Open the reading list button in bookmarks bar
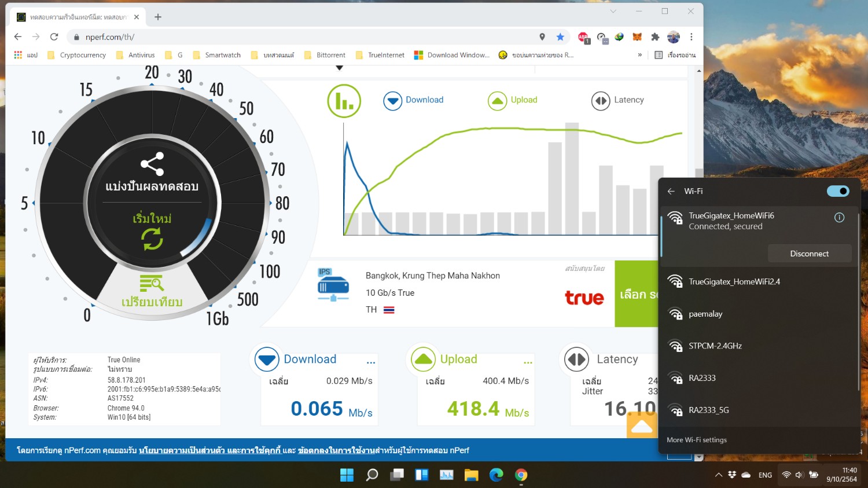 [x=675, y=55]
